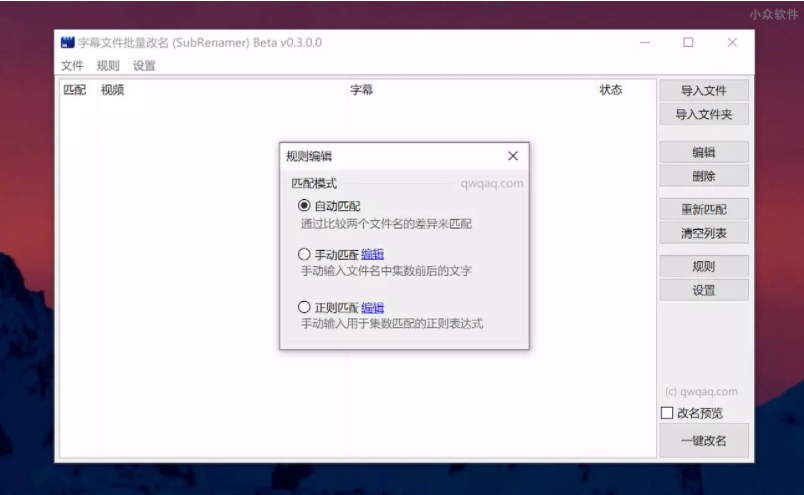
Task: Click the 导入文件 button
Action: point(704,91)
